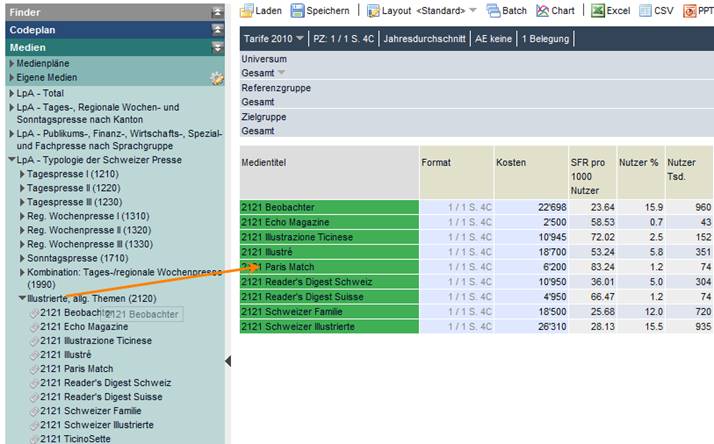Click the Layout icon in toolbar

pos(373,10)
